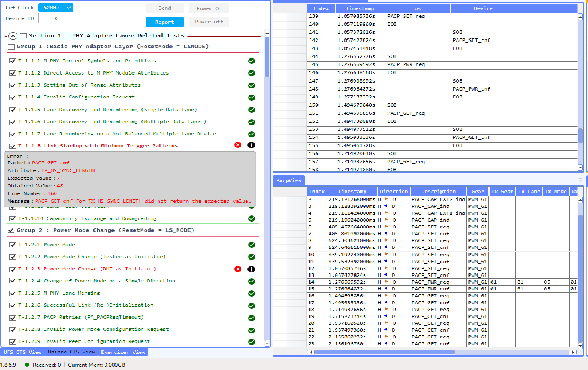This screenshot has height=370, width=588.
Task: Click pass icon for T-1.2.6 Link (Re-)Initialization
Action: (x=252, y=306)
